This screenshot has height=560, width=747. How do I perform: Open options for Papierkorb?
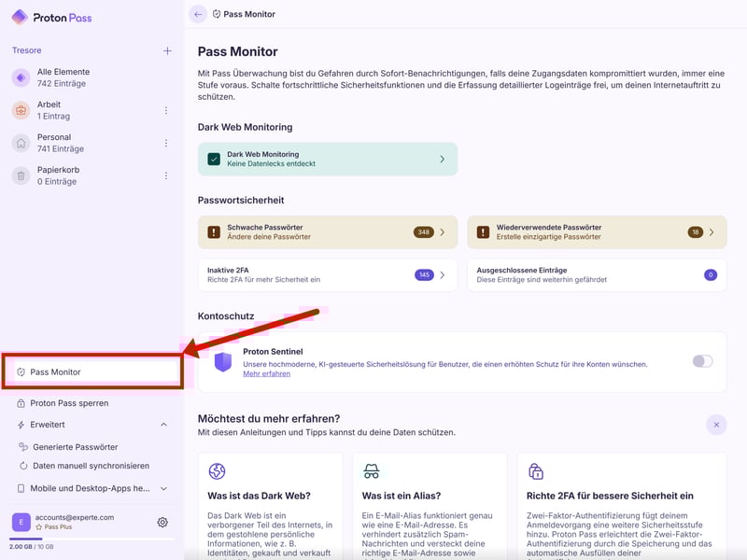coord(166,175)
